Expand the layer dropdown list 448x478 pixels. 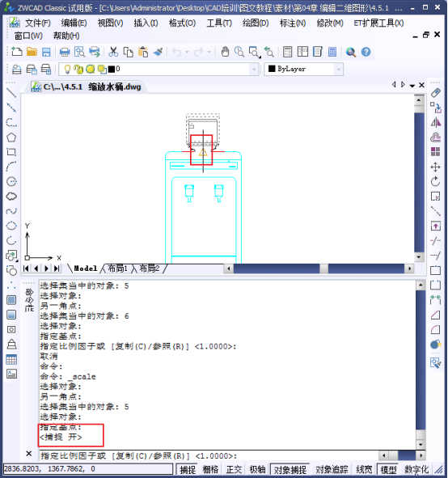click(254, 70)
